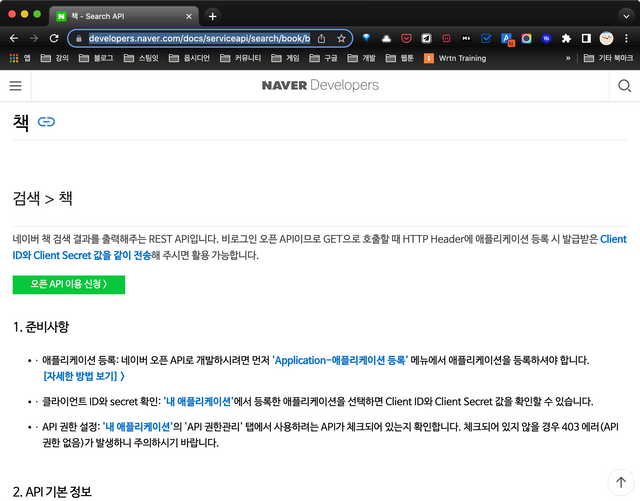Screen dimensions: 640x501
Task: Open the Chrome profile avatar
Action: 606,38
